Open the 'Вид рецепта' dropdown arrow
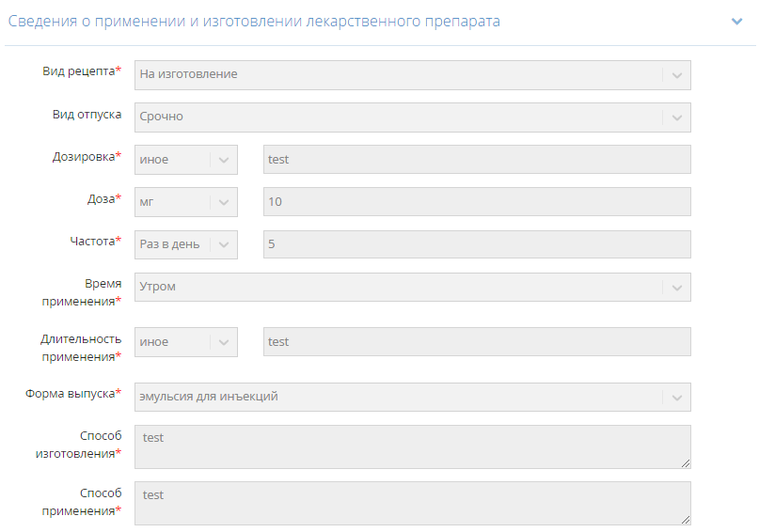Image resolution: width=759 pixels, height=532 pixels. tap(676, 75)
